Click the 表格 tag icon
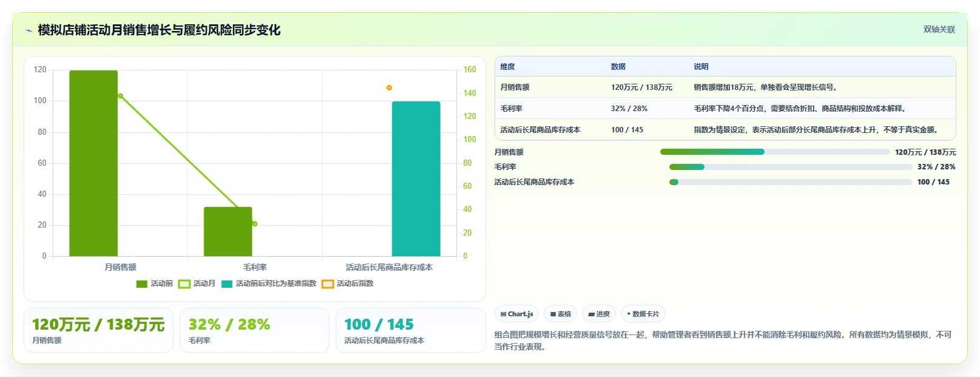The height and width of the screenshot is (377, 980). coord(553,314)
